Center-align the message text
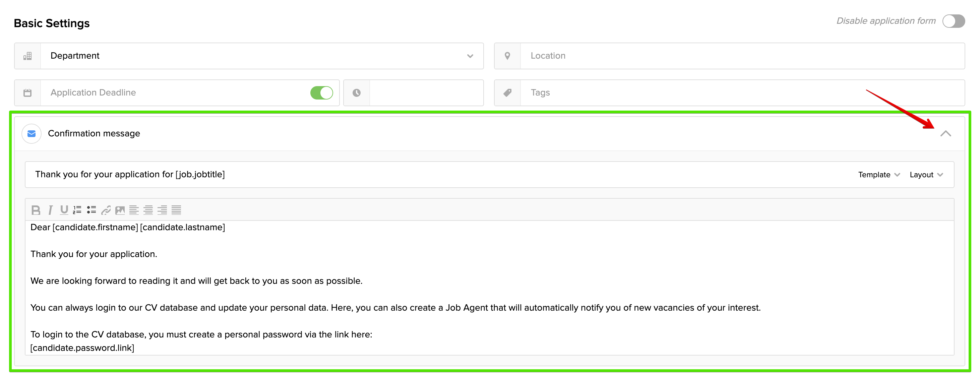The image size is (980, 380). [148, 210]
